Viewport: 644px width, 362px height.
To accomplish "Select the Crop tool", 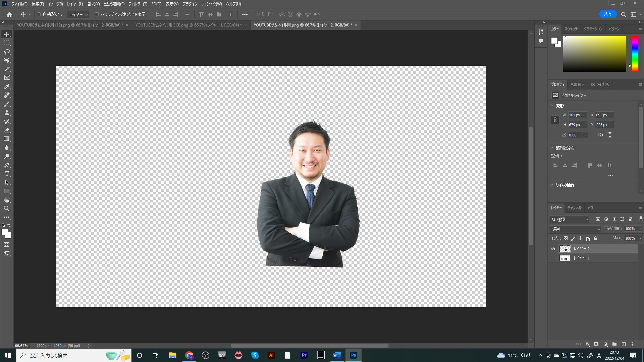I will coord(7,69).
